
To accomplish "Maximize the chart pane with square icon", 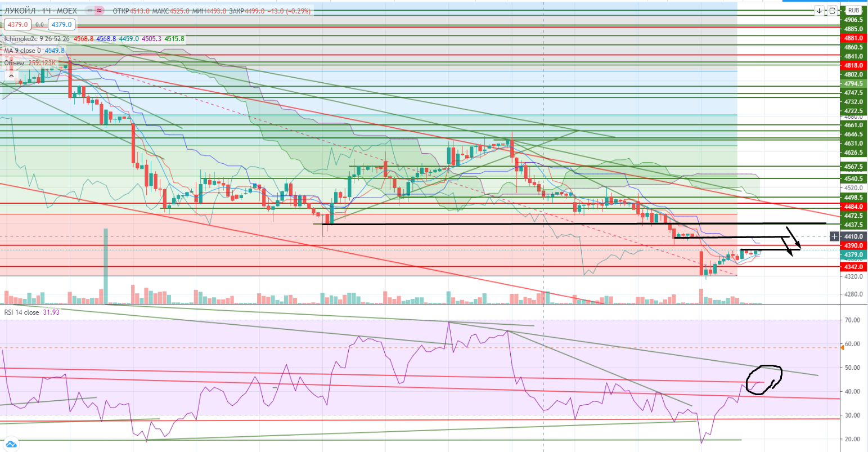I will click(832, 11).
